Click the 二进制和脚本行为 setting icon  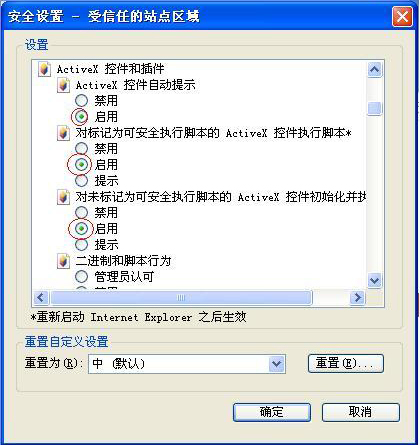pos(63,261)
